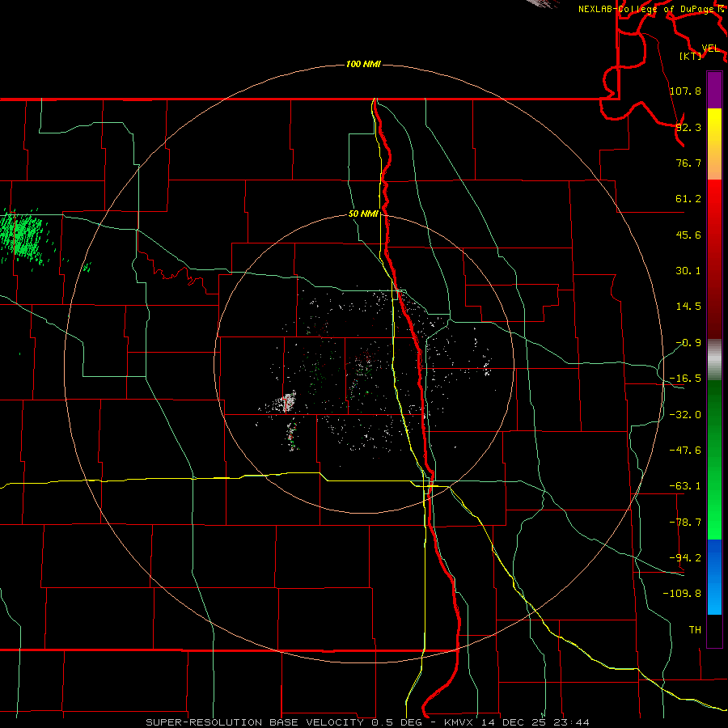Image resolution: width=728 pixels, height=728 pixels.
Task: Click the TH threshold label
Action: [x=695, y=630]
